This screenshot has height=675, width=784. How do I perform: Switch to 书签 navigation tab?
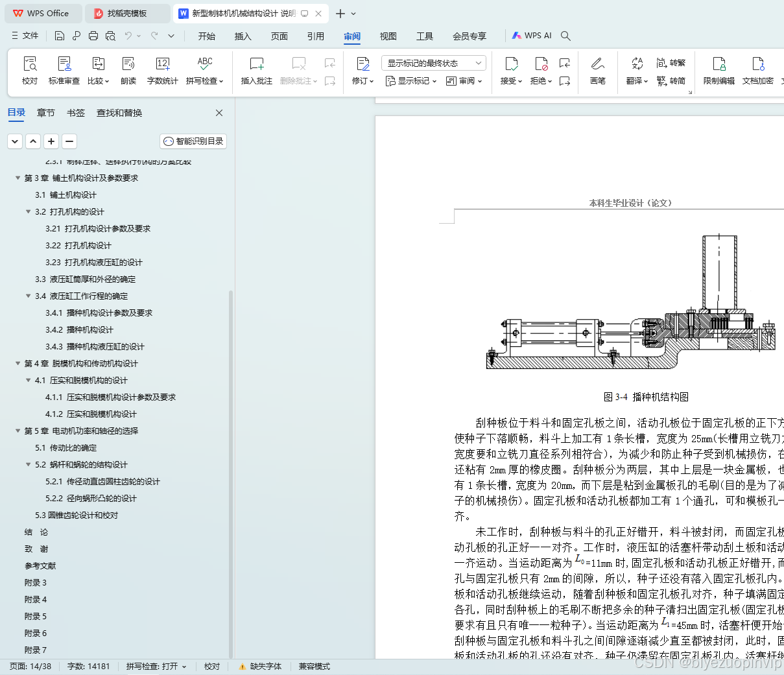click(76, 113)
